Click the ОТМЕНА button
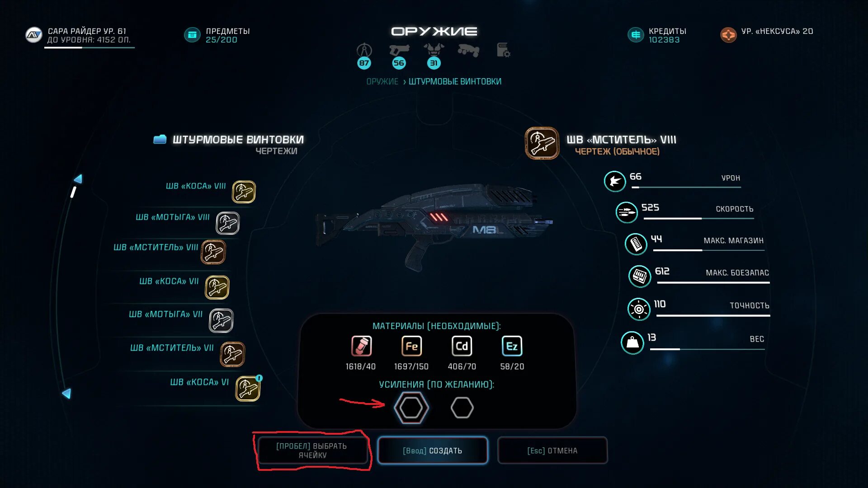The width and height of the screenshot is (868, 488). click(x=552, y=450)
